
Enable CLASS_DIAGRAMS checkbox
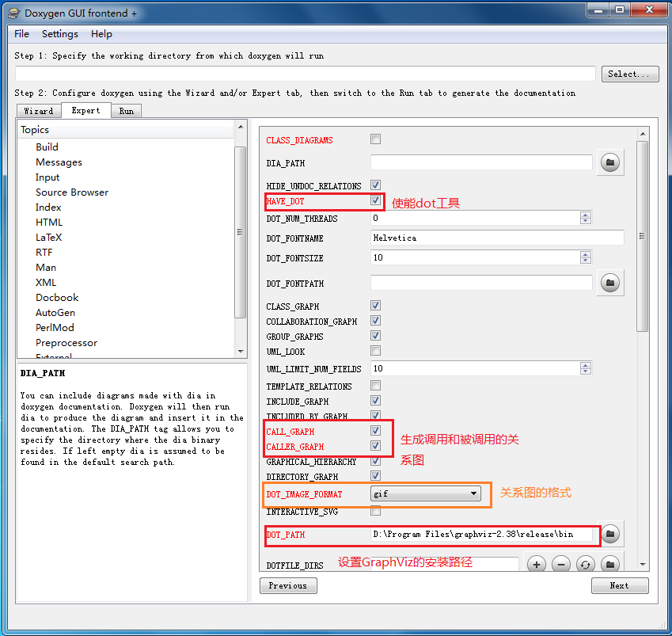[x=375, y=139]
